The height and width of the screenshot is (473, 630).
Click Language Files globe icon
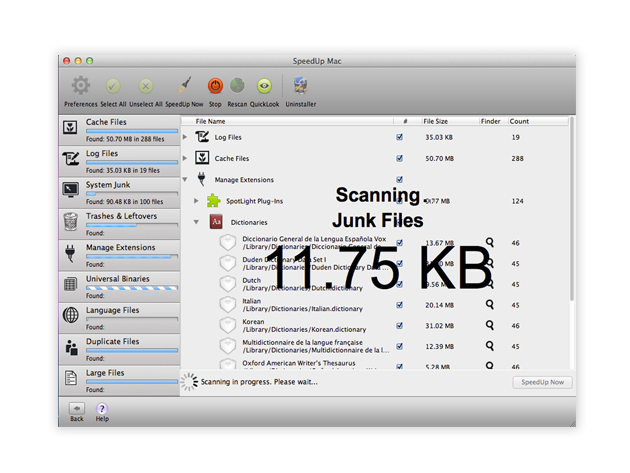point(71,315)
